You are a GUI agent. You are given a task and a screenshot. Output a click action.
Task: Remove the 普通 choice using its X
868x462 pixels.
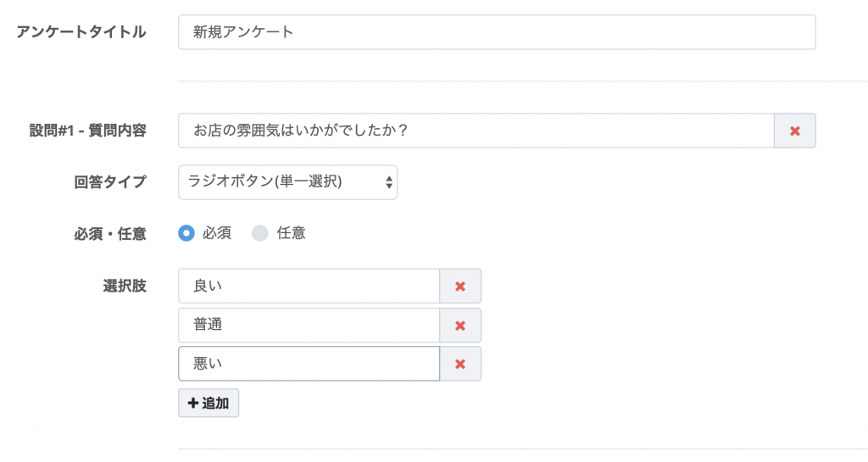tap(460, 326)
